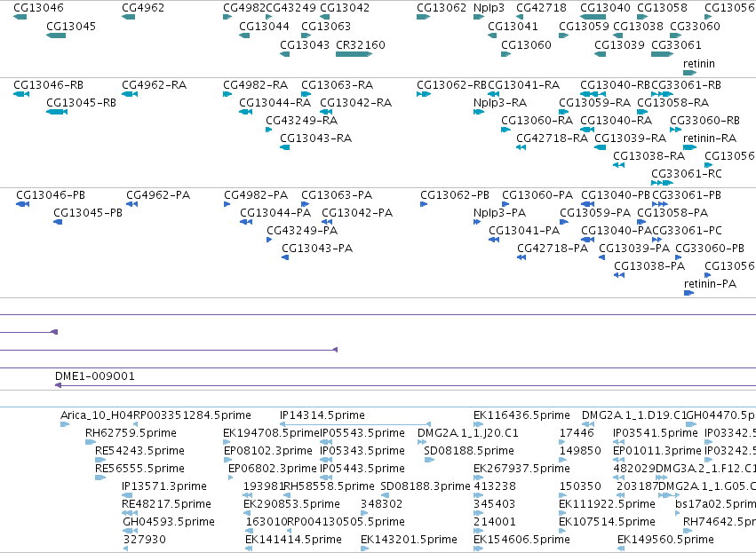This screenshot has height=553, width=756.
Task: Pick the "CG43249" gene-track label
Action: (291, 8)
